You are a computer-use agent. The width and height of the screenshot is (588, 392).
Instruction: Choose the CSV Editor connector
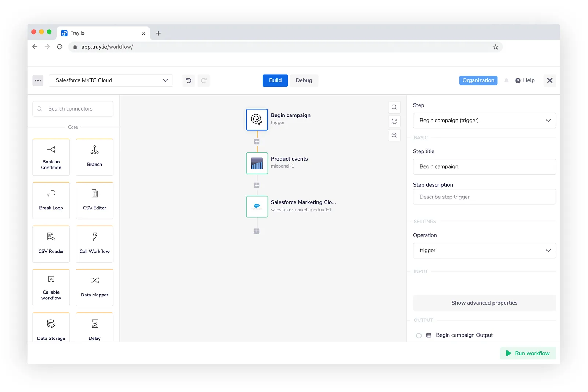pyautogui.click(x=94, y=201)
